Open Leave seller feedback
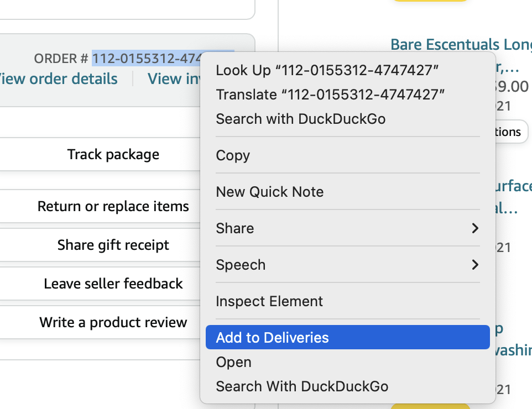Viewport: 532px width, 409px height. [113, 284]
